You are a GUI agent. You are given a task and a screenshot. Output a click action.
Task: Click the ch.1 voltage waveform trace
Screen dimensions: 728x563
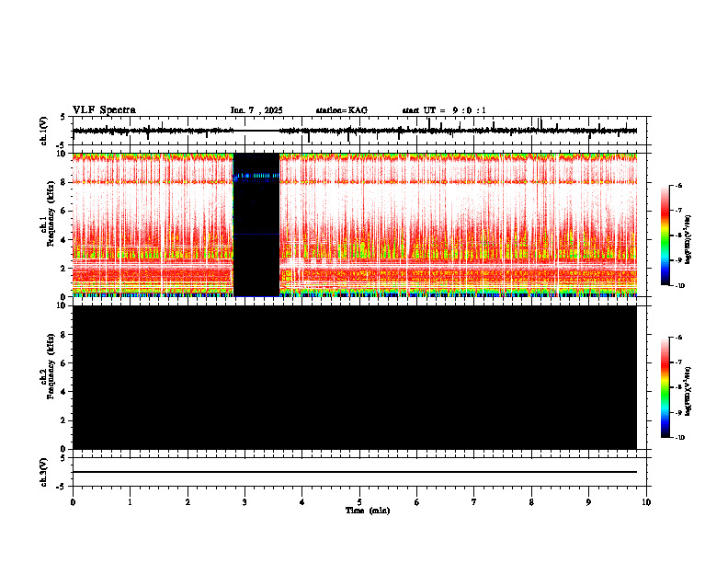pyautogui.click(x=355, y=131)
